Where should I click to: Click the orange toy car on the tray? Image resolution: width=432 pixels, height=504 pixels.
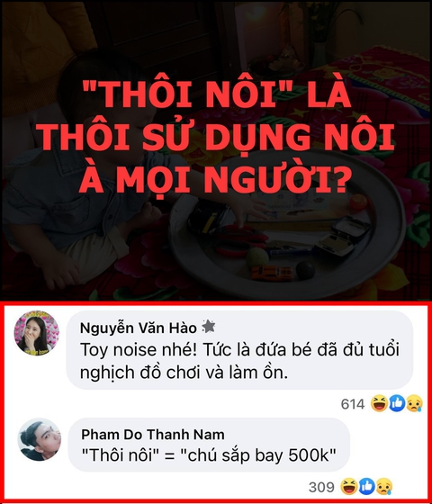click(272, 273)
